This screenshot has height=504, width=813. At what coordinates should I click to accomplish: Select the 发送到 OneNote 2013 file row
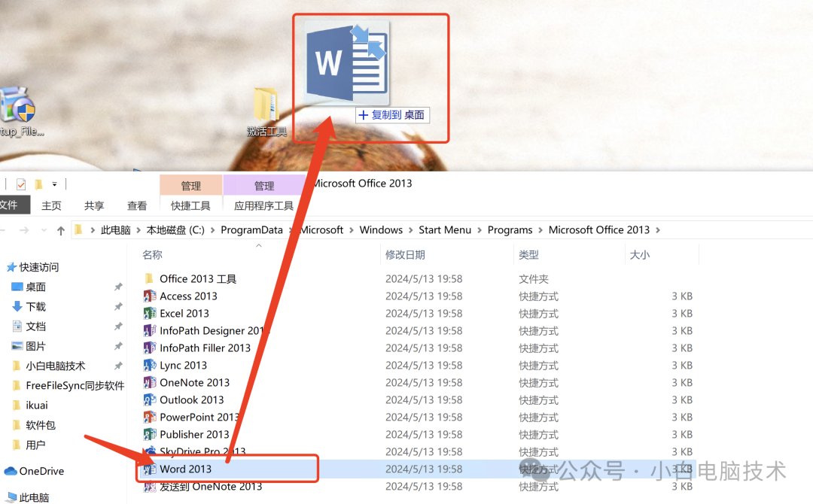pos(418,487)
